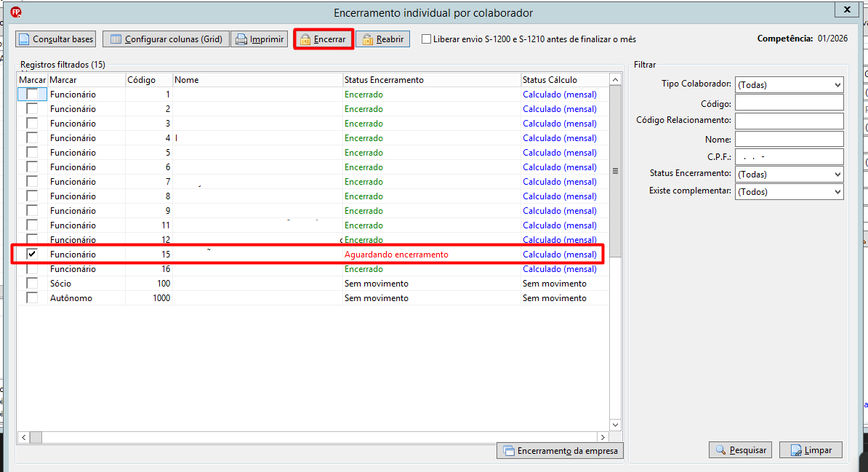
Task: Click grid scroll down arrow
Action: pos(615,425)
